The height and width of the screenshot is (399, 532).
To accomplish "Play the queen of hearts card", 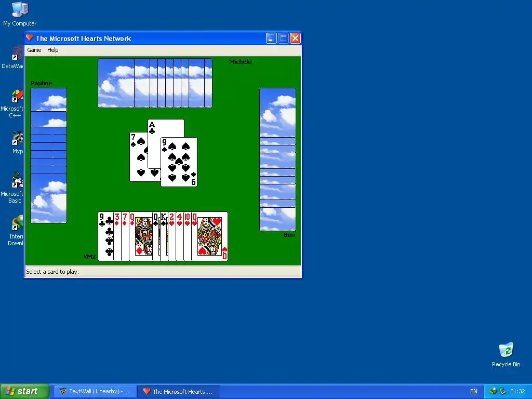I will [209, 236].
